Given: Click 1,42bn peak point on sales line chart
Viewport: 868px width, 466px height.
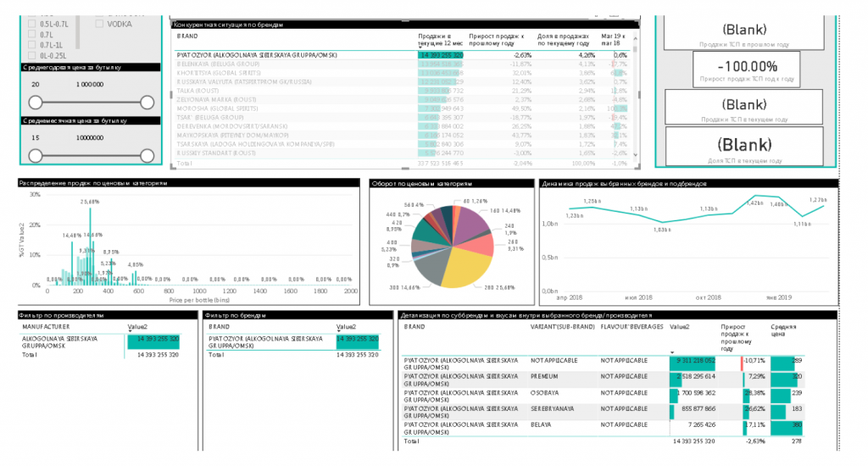Looking at the screenshot, I should pyautogui.click(x=754, y=196).
